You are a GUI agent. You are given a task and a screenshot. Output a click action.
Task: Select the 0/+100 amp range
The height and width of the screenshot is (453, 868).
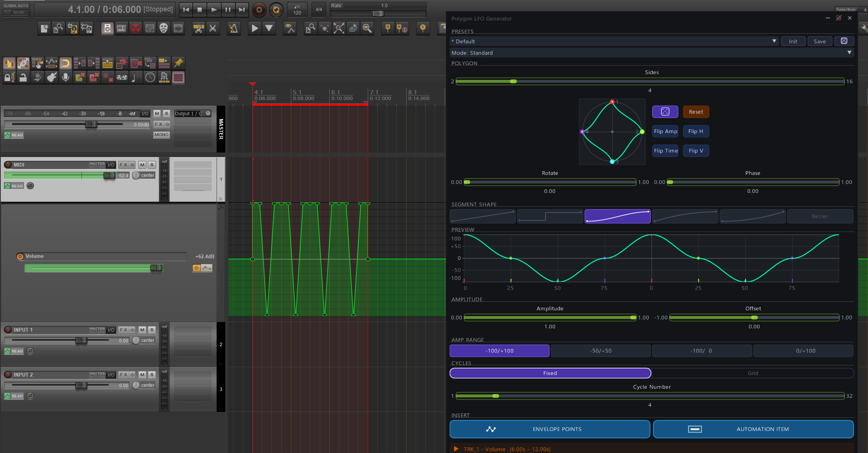pyautogui.click(x=803, y=351)
